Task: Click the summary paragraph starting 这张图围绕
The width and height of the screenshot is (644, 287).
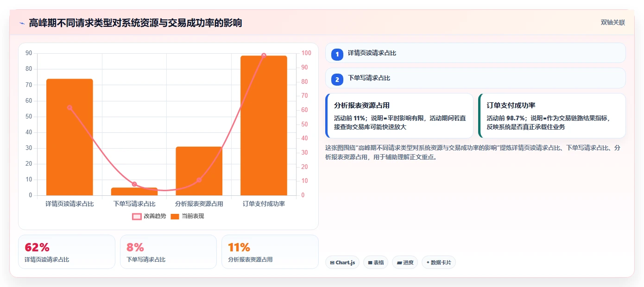Action: pyautogui.click(x=473, y=152)
